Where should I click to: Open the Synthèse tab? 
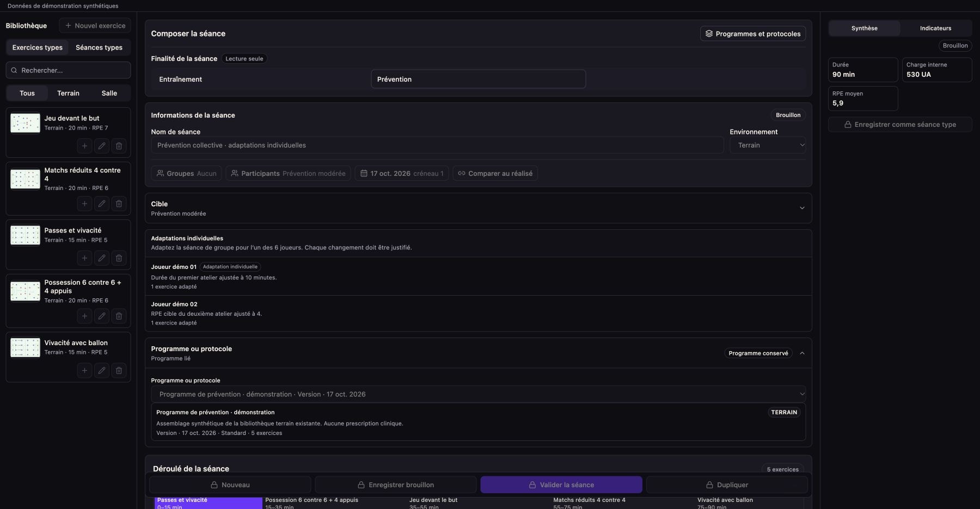click(865, 28)
